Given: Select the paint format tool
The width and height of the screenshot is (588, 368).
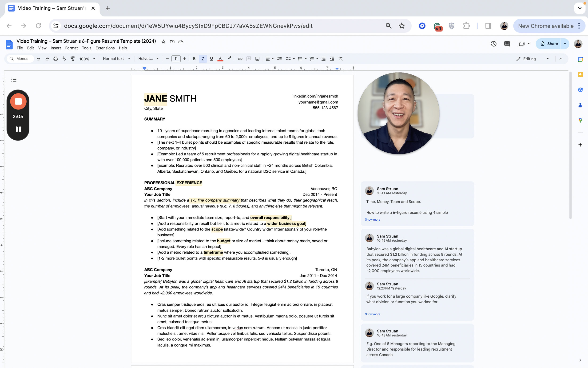Looking at the screenshot, I should (72, 59).
